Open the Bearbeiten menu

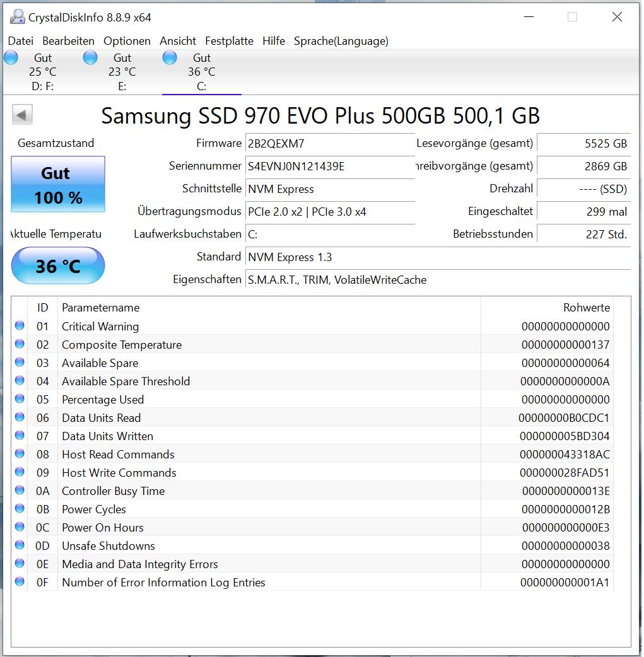[68, 41]
